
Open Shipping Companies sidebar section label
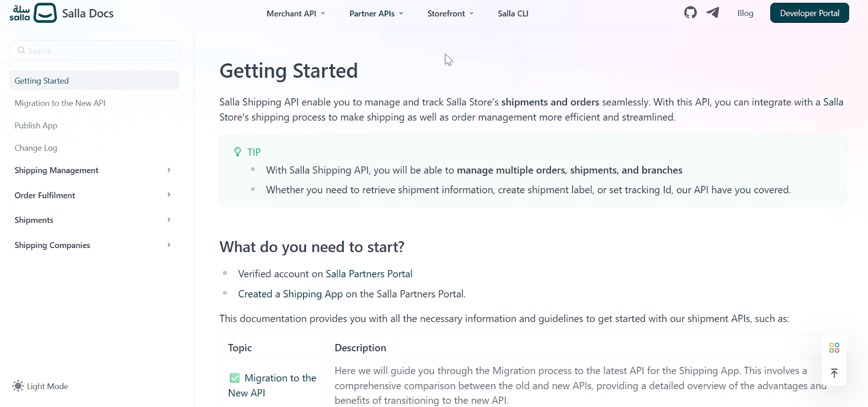(x=52, y=245)
